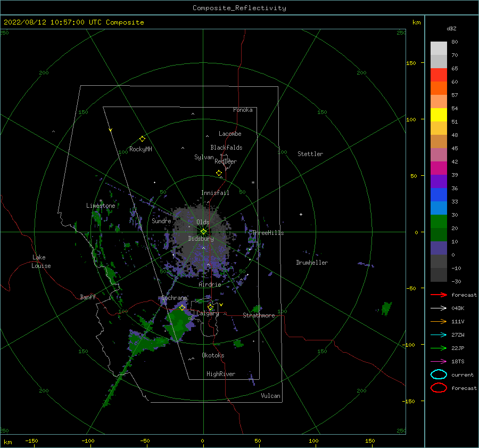Click the HighRiver label
479x448 pixels.
tap(221, 374)
